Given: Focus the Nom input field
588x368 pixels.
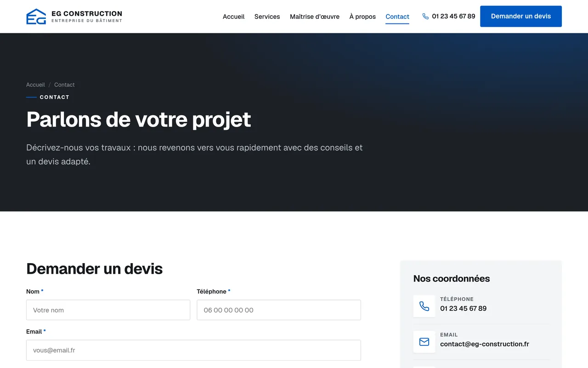Looking at the screenshot, I should (x=108, y=310).
